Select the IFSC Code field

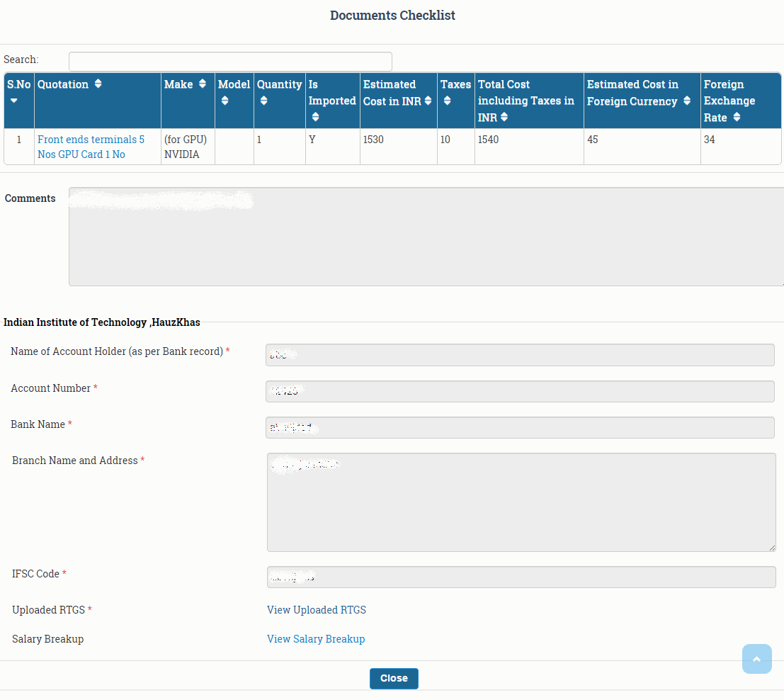point(521,577)
